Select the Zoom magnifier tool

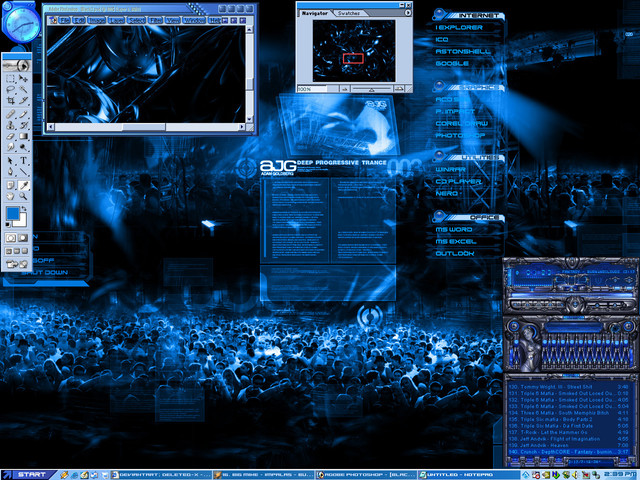tap(23, 197)
